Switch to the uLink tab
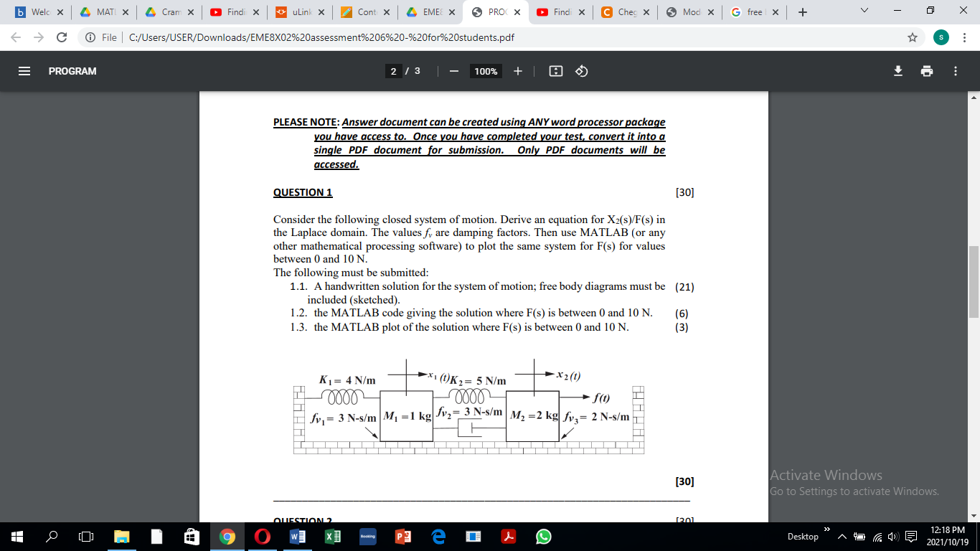This screenshot has width=980, height=551. 299,12
